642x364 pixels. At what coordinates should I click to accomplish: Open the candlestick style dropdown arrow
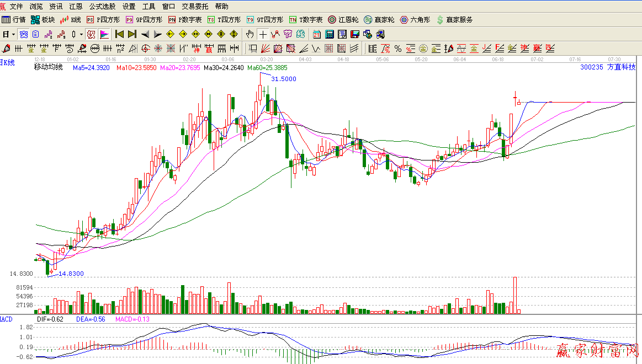click(81, 34)
